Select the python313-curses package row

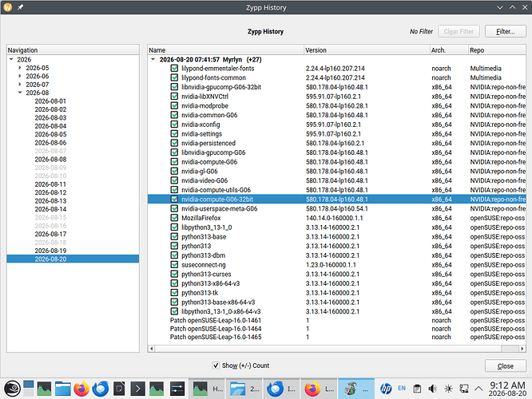tap(337, 274)
